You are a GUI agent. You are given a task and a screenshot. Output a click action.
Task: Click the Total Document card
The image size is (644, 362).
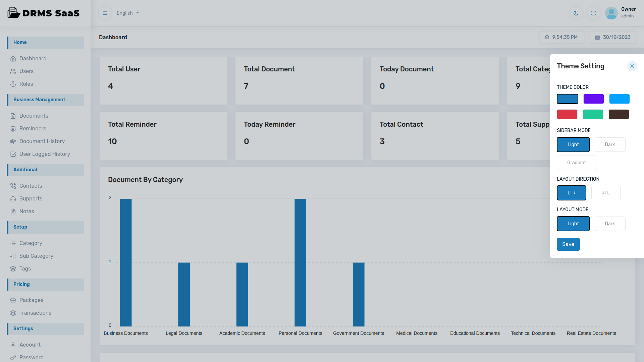(299, 80)
